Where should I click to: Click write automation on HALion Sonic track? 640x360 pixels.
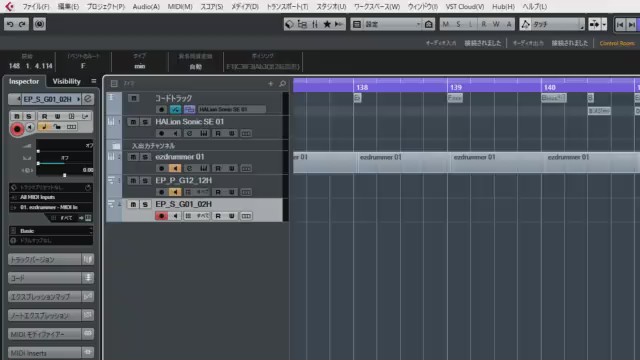[232, 133]
